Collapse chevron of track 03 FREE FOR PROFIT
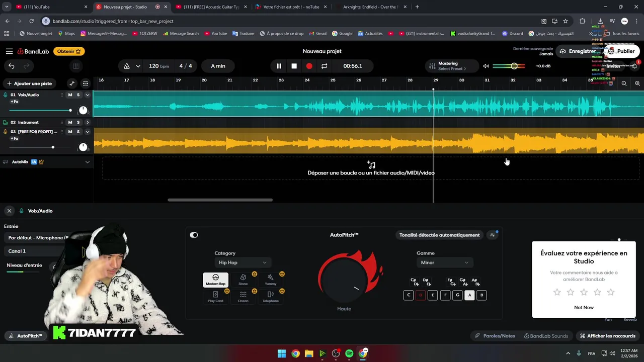Image resolution: width=644 pixels, height=362 pixels. click(87, 132)
